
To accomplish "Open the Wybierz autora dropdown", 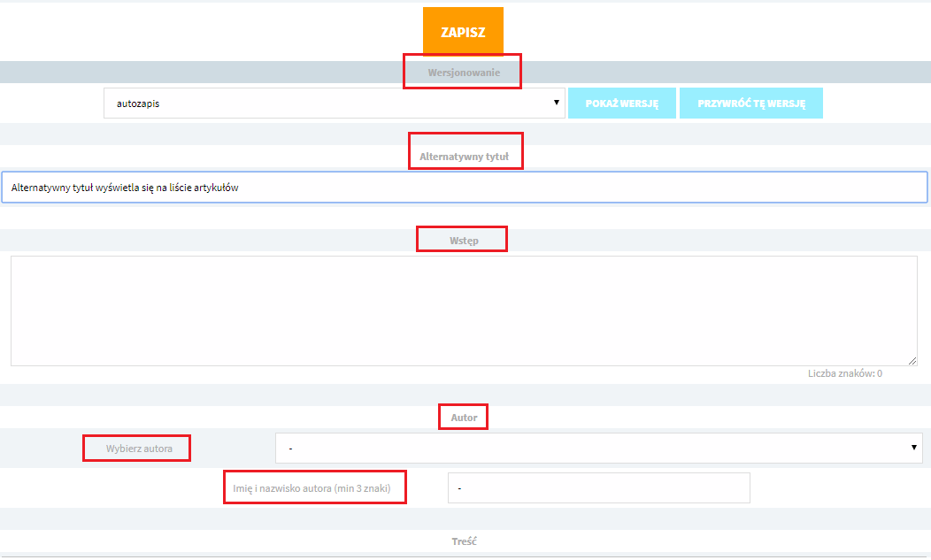I will point(598,449).
